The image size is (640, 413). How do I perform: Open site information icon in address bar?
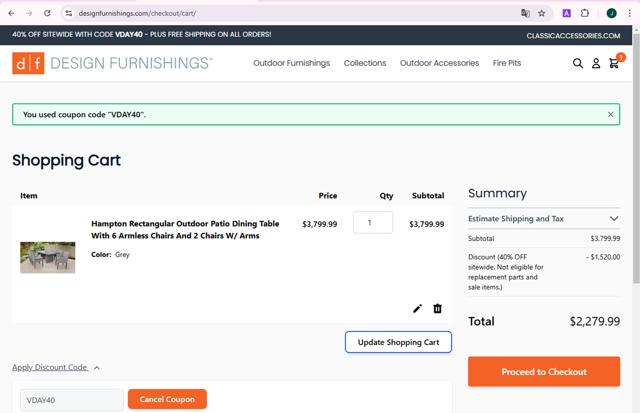(x=69, y=13)
